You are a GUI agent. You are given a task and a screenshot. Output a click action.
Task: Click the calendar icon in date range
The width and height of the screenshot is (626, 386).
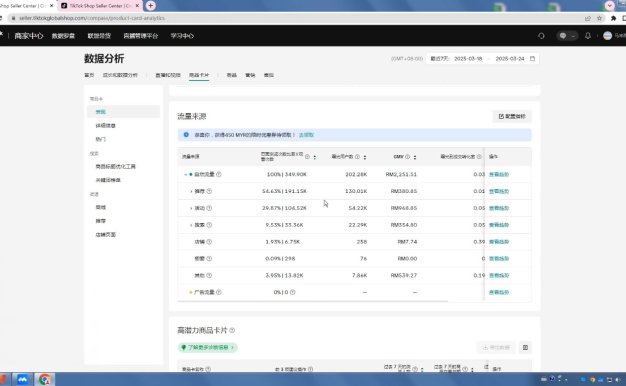(x=532, y=58)
